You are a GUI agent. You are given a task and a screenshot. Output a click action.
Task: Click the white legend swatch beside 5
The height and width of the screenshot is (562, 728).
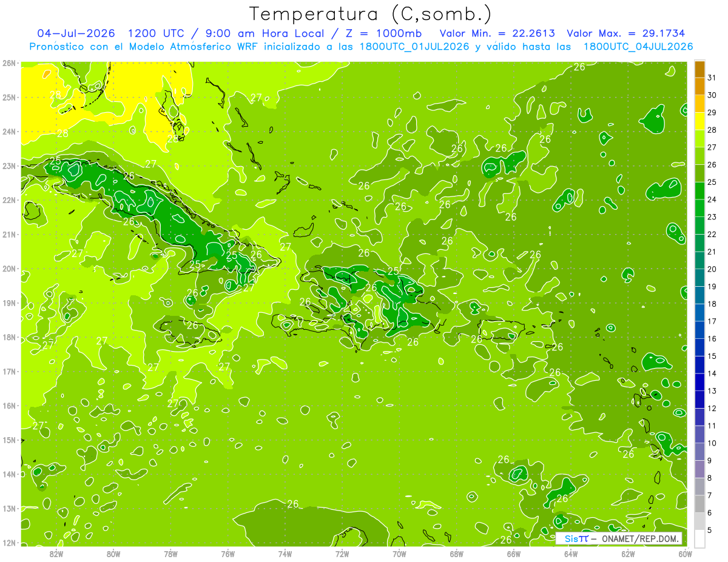pyautogui.click(x=700, y=538)
